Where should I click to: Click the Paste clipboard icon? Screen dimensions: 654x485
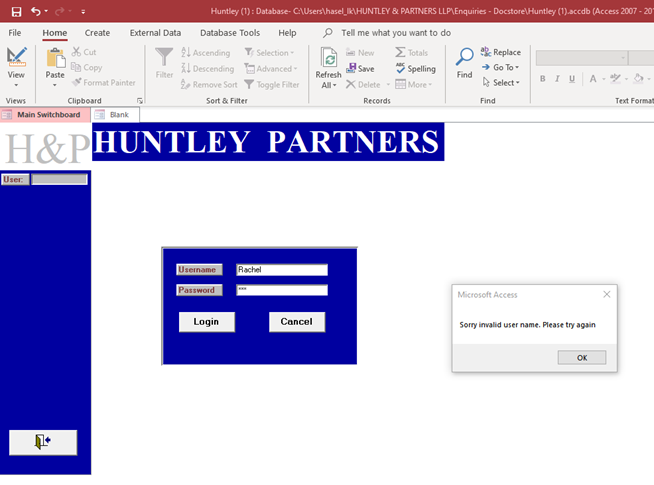click(55, 58)
